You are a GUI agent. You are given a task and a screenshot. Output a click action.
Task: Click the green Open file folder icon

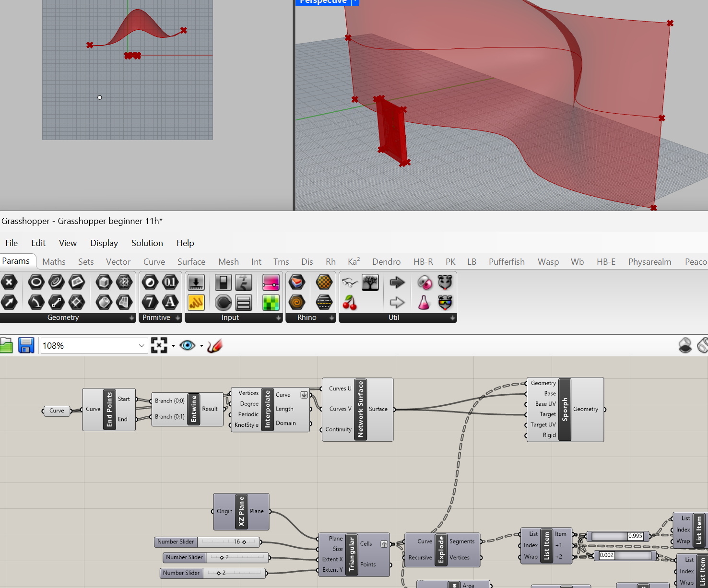click(x=6, y=345)
